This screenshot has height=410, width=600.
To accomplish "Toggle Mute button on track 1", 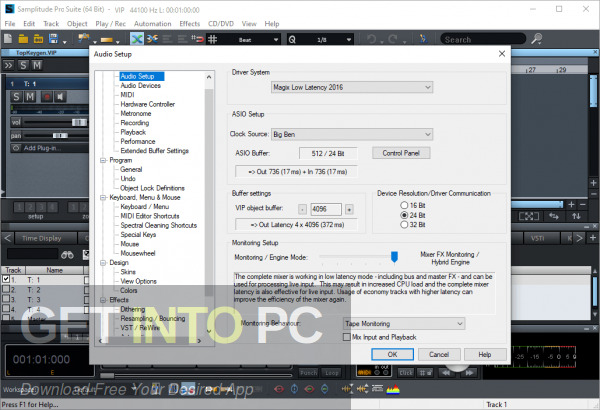I will [30, 97].
